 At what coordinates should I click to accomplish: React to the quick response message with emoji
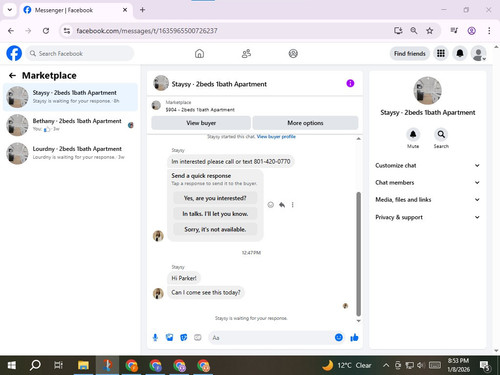tap(271, 205)
